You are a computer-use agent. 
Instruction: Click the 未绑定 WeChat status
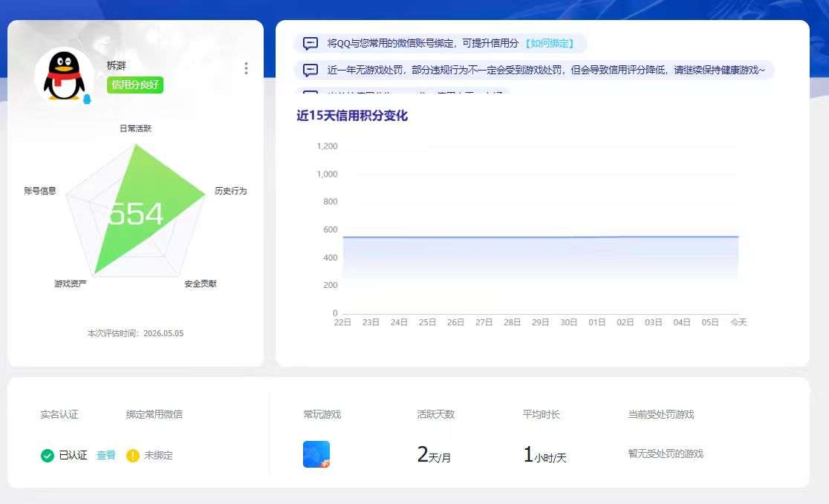click(158, 456)
